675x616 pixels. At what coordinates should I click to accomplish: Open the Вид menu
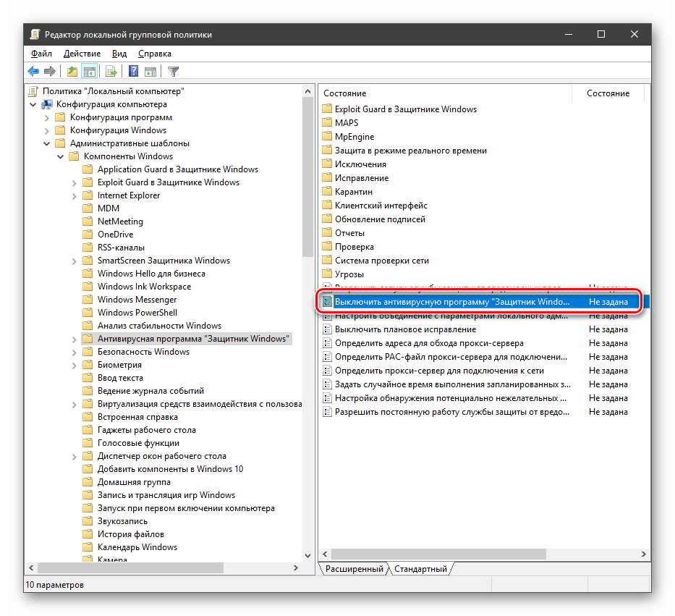click(119, 54)
